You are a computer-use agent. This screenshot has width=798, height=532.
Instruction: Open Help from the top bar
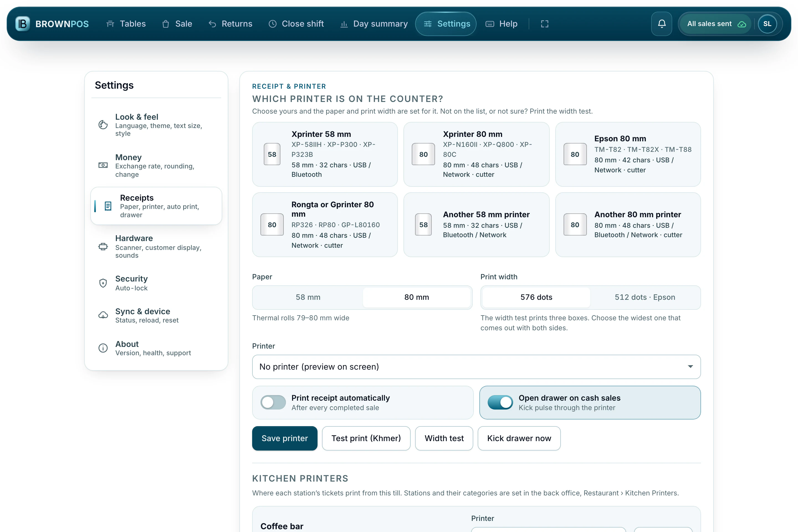tap(502, 24)
